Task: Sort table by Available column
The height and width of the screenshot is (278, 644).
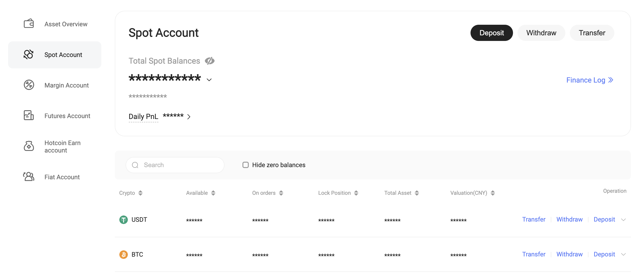Action: [213, 193]
